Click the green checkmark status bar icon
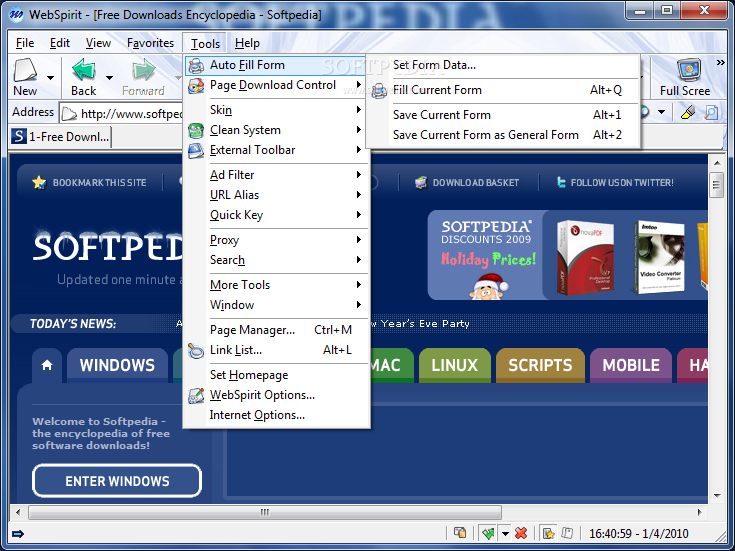This screenshot has height=551, width=735. point(488,533)
